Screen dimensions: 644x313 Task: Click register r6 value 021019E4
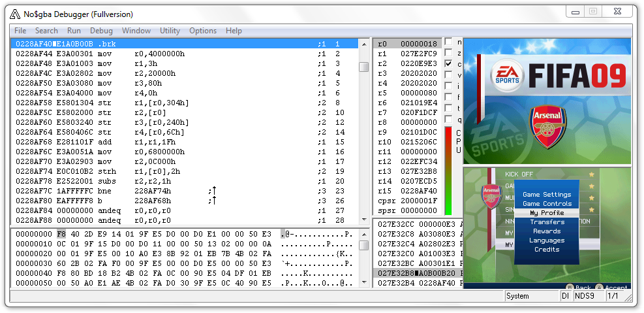point(419,103)
